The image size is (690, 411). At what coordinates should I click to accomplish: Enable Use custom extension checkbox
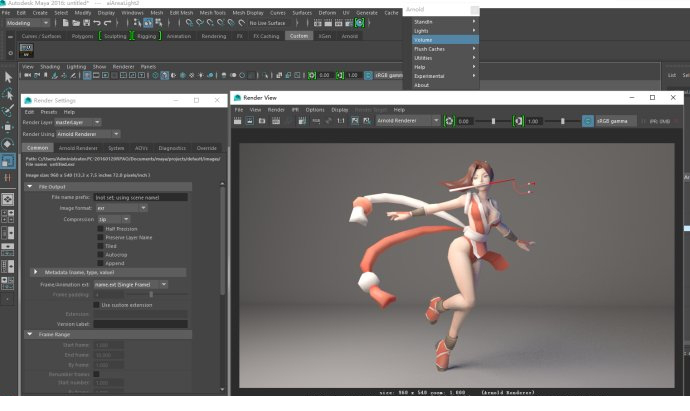96,305
